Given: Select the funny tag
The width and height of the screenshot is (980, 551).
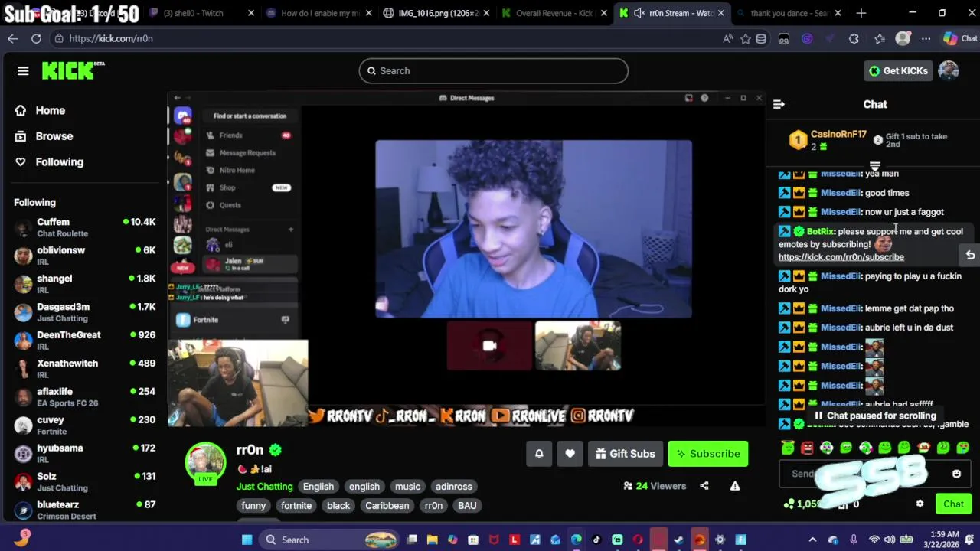Looking at the screenshot, I should (x=253, y=506).
